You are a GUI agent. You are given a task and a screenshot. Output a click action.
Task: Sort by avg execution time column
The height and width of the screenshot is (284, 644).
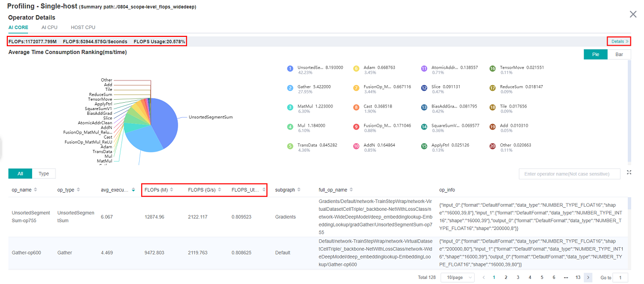(x=133, y=190)
